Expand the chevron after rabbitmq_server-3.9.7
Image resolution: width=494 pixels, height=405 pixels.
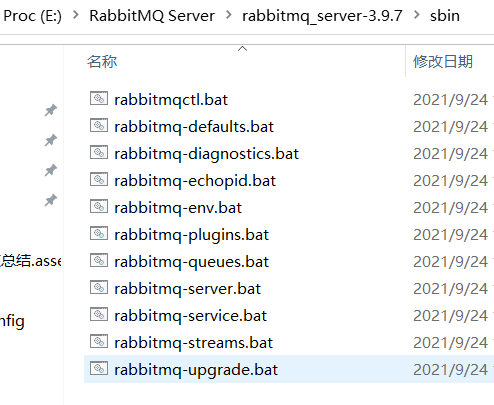(x=417, y=15)
